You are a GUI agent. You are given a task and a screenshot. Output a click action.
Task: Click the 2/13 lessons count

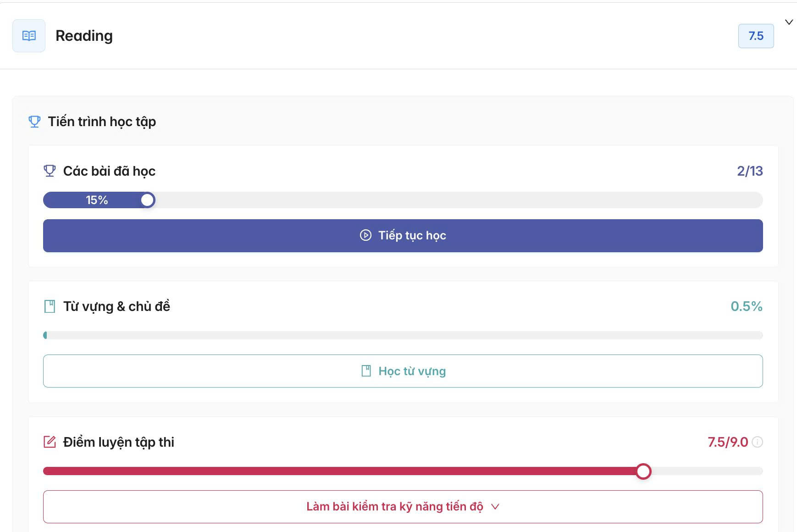click(750, 171)
